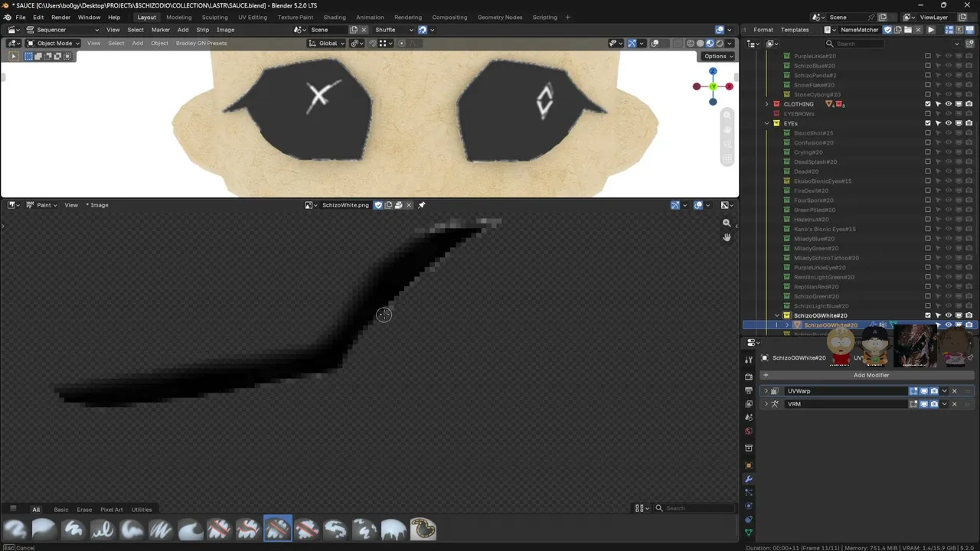This screenshot has height=551, width=980.
Task: Hide the CLOTHING collection in viewport
Action: [x=949, y=104]
